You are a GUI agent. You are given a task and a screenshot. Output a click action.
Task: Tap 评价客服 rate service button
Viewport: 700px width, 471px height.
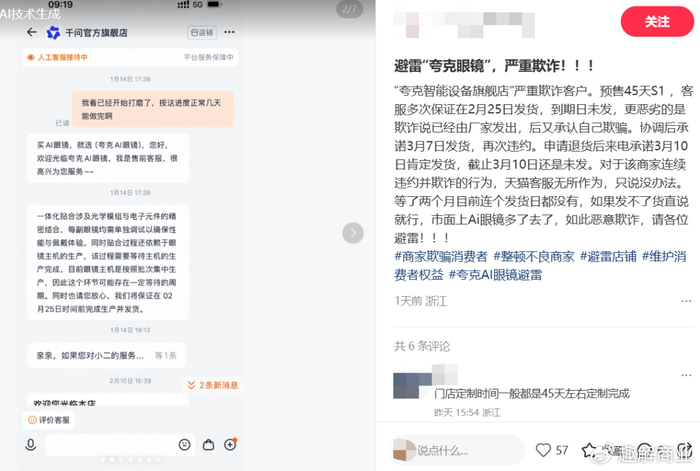click(x=49, y=420)
